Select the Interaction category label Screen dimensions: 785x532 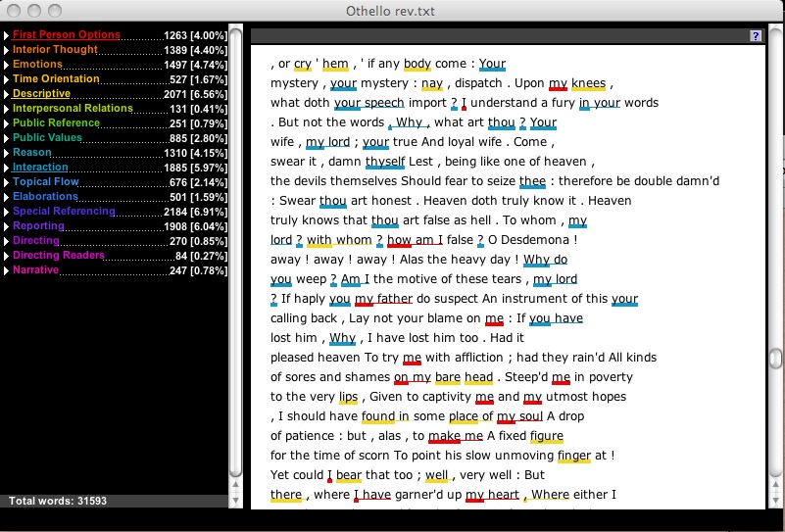coord(40,167)
